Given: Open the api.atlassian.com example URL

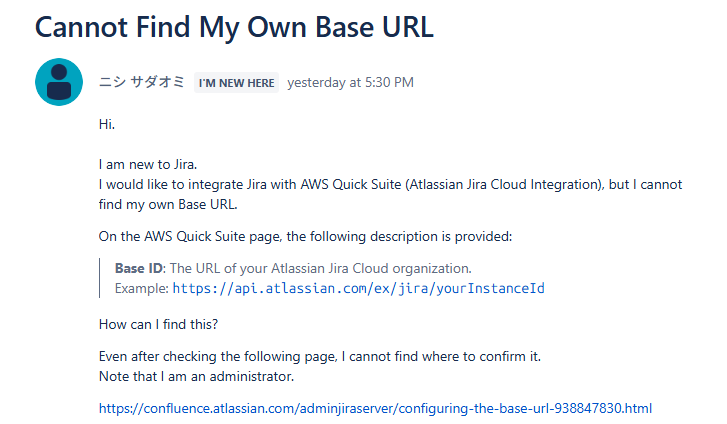Looking at the screenshot, I should 358,288.
